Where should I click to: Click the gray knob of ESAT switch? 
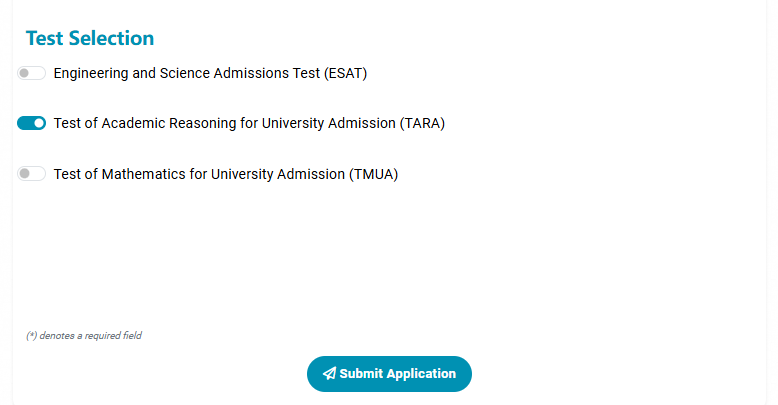[x=24, y=73]
